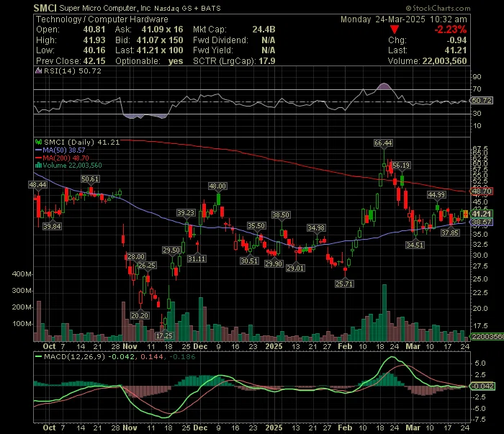Click the SCTR (LrgCap) 17.9 reading
This screenshot has height=434, width=504.
coord(234,61)
